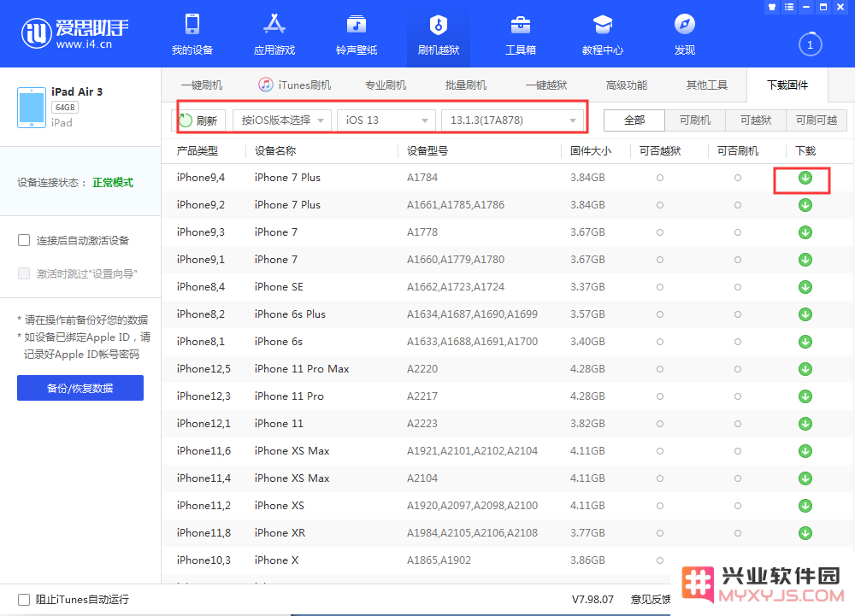The image size is (855, 616).
Task: Download firmware for iPhone9,1 iPhone 7
Action: pyautogui.click(x=805, y=260)
